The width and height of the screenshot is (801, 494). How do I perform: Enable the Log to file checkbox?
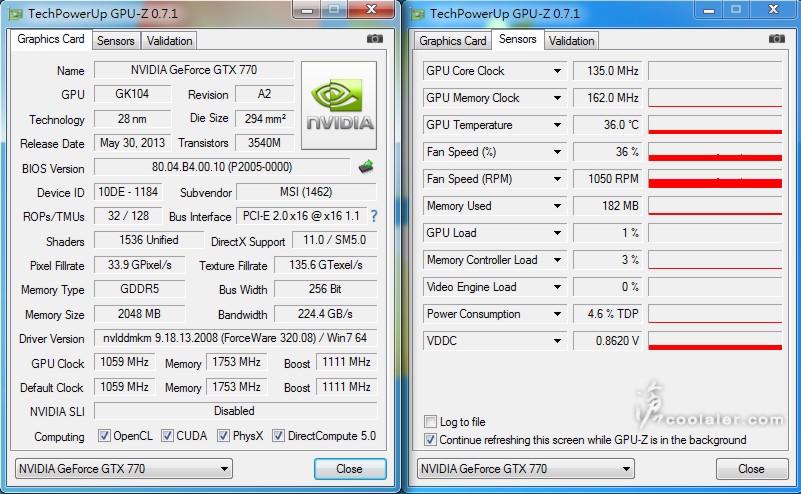coord(431,421)
